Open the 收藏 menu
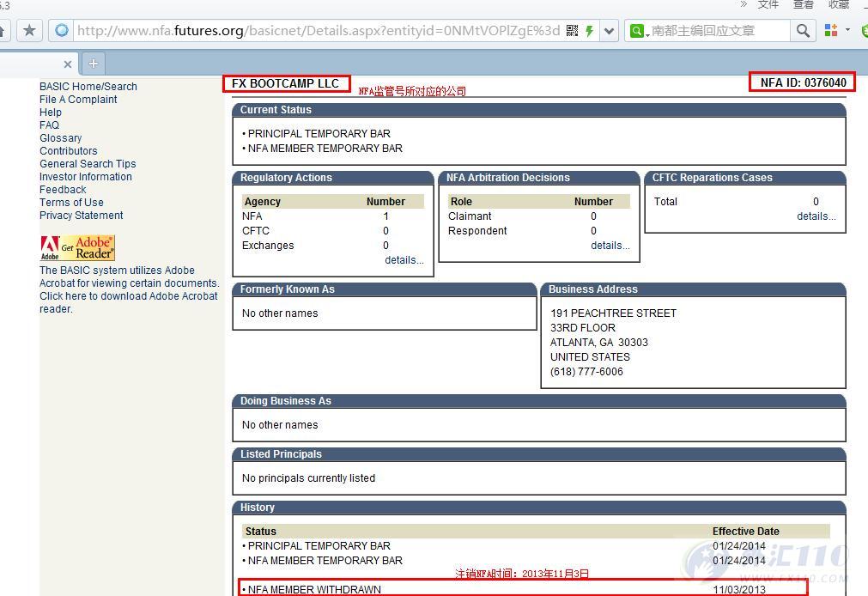 (x=839, y=4)
